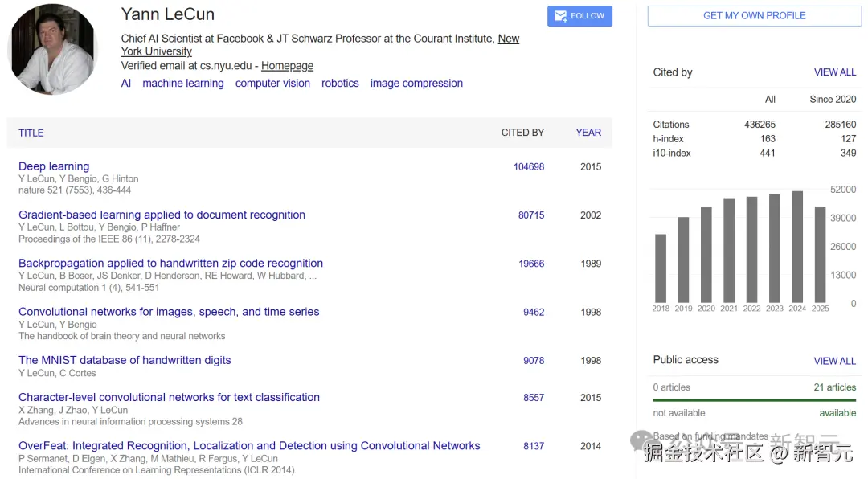Open the OverFeat Integrated Recognition paper
The width and height of the screenshot is (868, 479).
coord(249,446)
